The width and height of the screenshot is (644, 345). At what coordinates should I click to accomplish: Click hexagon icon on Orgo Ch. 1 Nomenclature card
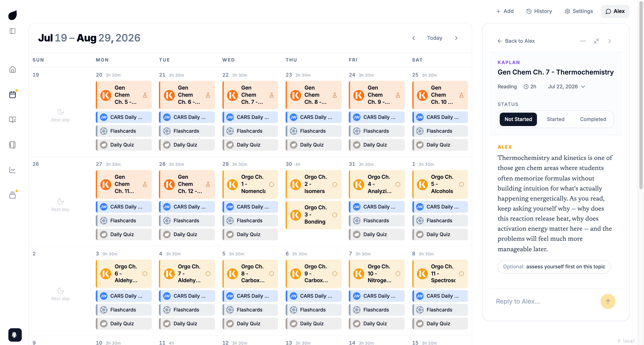[271, 184]
